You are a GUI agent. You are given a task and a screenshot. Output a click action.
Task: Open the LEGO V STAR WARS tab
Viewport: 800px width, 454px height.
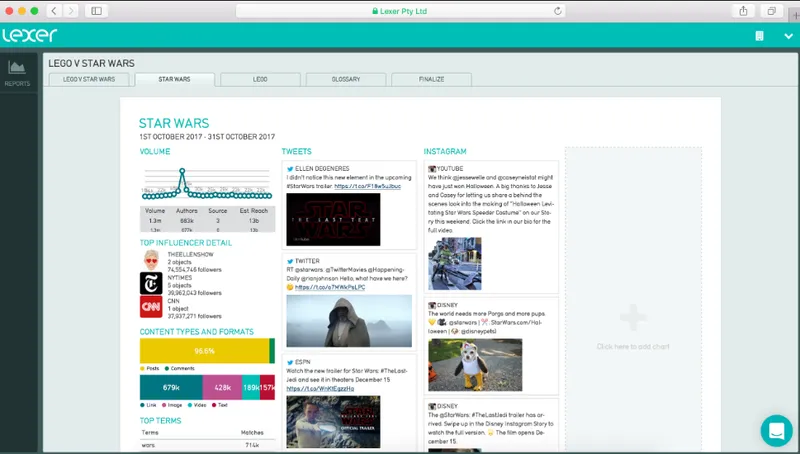[89, 79]
